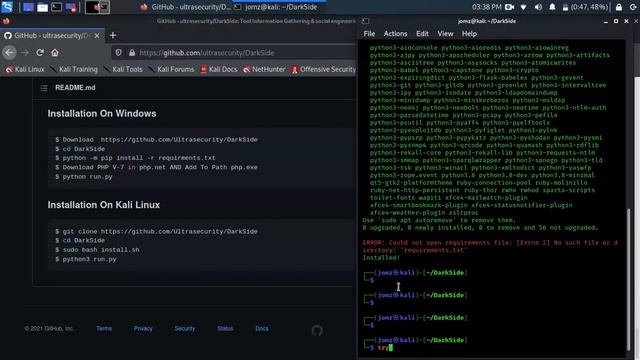Open the terminal View menu
This screenshot has width=640, height=360.
pyautogui.click(x=445, y=34)
